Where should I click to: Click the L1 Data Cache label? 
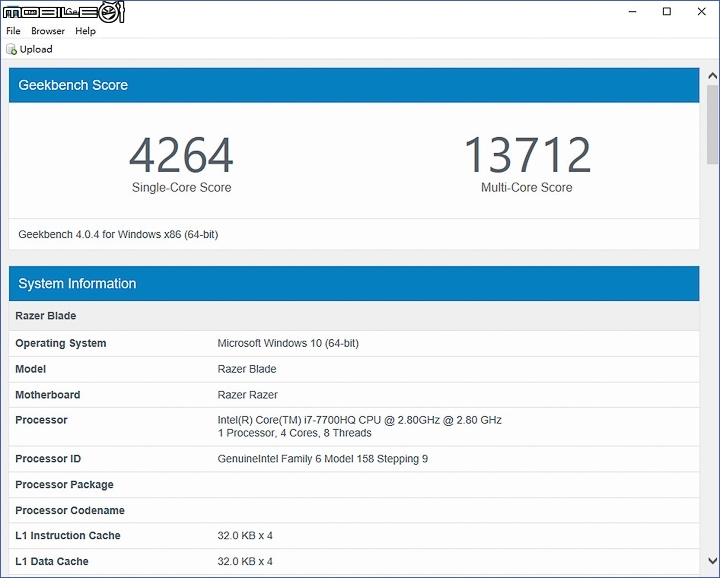coord(52,561)
